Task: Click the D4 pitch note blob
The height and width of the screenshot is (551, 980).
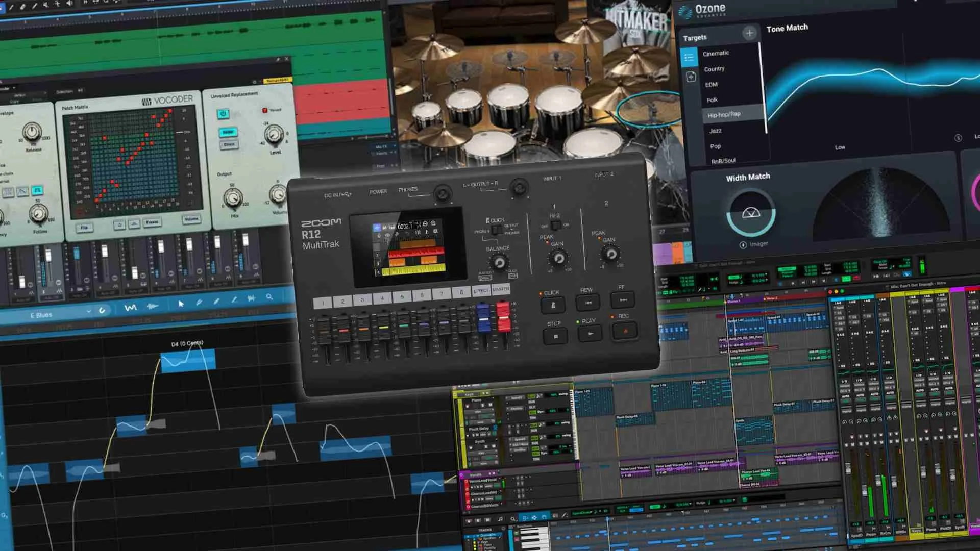Action: (188, 361)
